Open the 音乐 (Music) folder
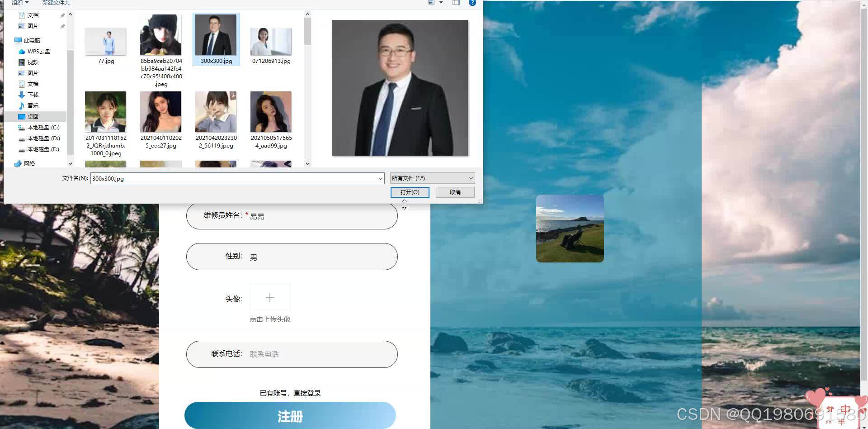868x429 pixels. coord(33,105)
